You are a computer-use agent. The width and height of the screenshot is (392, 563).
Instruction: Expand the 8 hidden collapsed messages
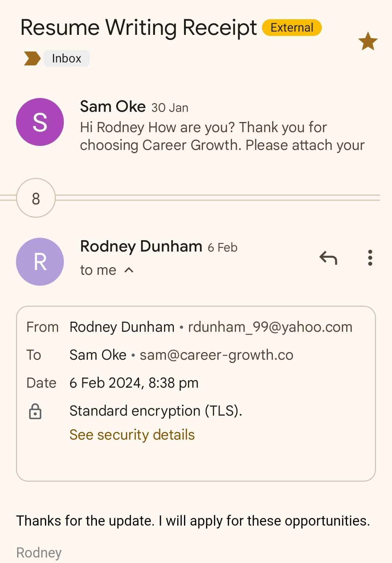click(x=36, y=198)
